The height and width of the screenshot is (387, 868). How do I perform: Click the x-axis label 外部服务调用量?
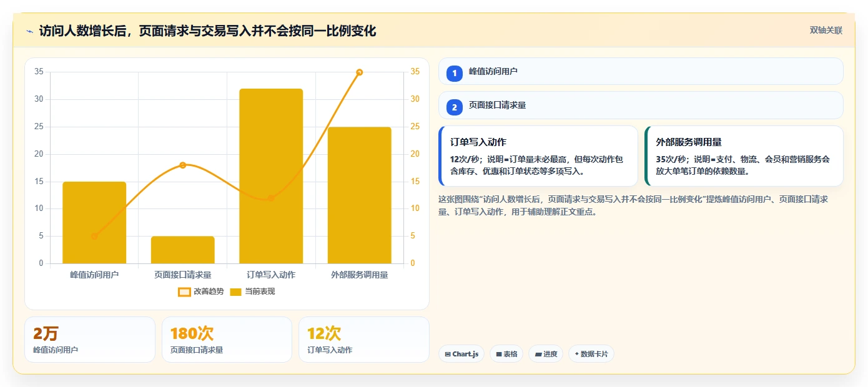click(x=360, y=275)
